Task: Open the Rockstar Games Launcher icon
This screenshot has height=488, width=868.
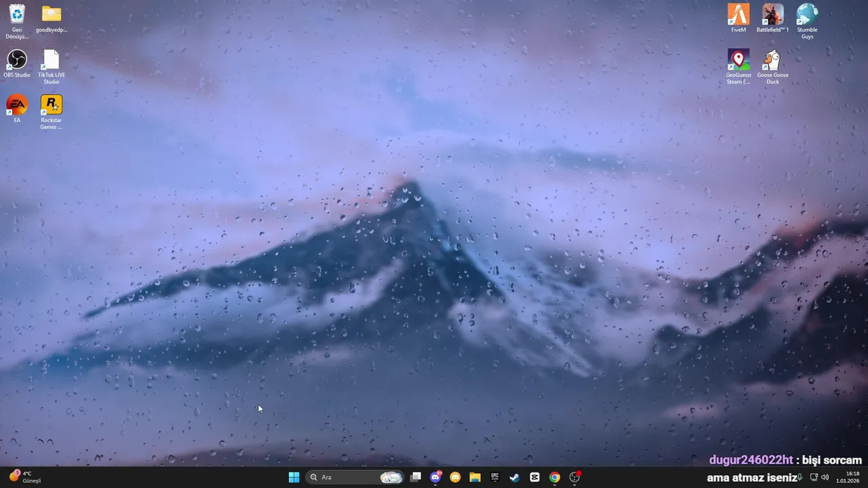Action: [x=52, y=112]
